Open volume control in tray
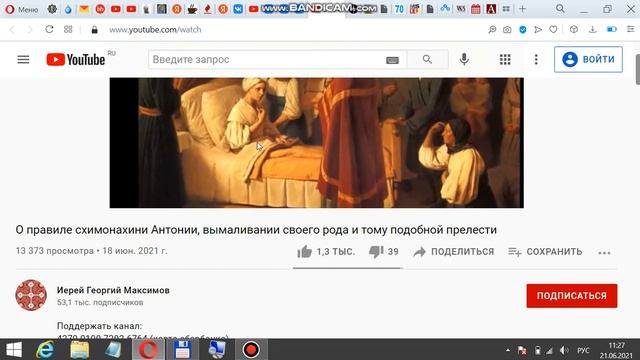The image size is (640, 360). pyautogui.click(x=564, y=350)
